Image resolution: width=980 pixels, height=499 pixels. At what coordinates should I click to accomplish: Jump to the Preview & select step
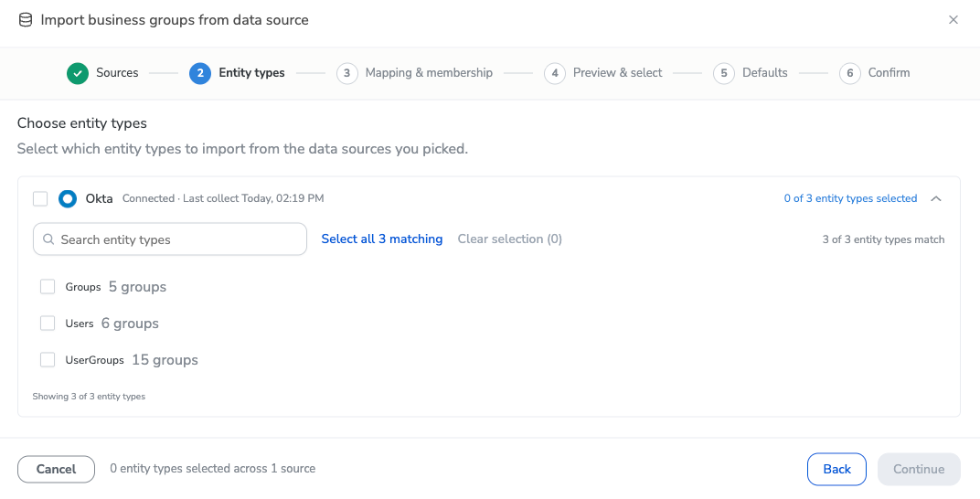coord(617,73)
